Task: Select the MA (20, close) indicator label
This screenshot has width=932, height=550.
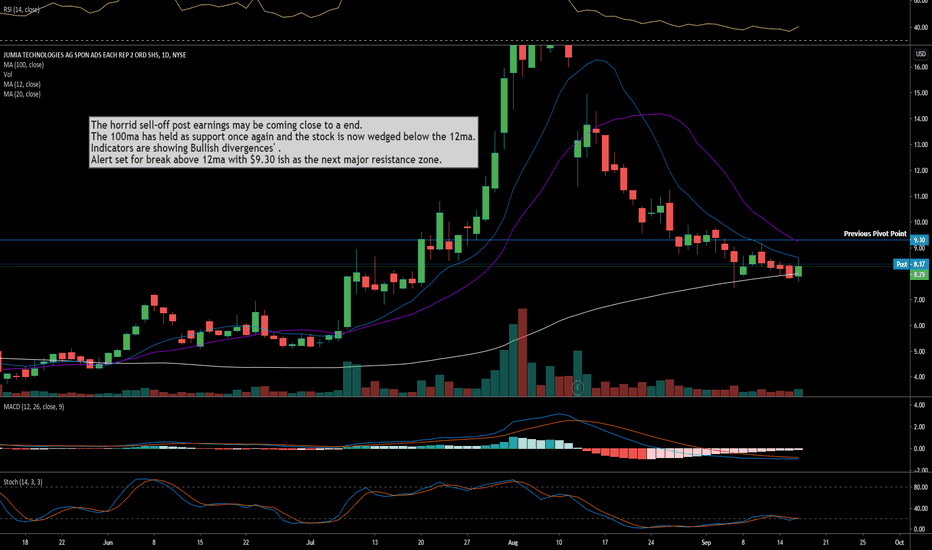Action: 22,94
